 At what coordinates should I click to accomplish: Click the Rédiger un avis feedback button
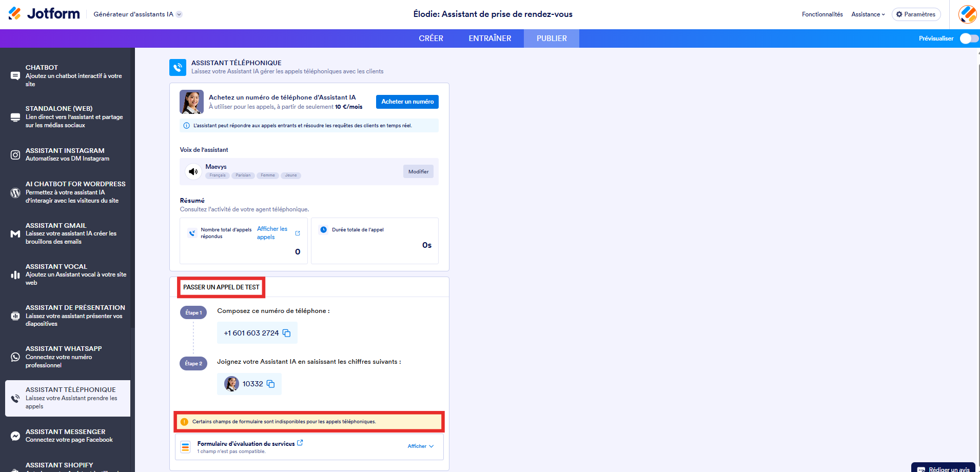tap(943, 468)
